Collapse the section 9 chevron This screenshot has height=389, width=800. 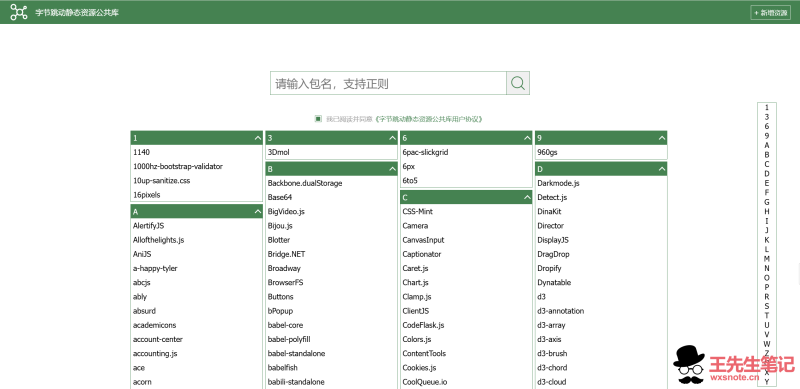pos(662,138)
